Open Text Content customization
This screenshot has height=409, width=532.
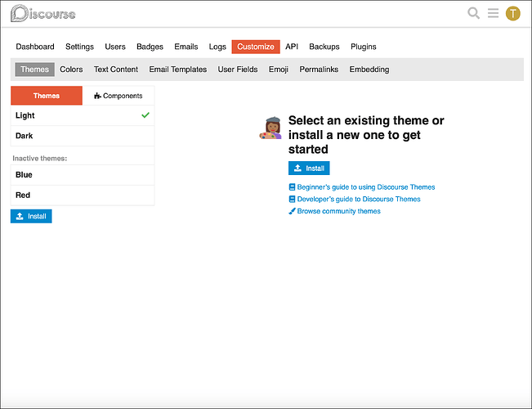pyautogui.click(x=116, y=70)
